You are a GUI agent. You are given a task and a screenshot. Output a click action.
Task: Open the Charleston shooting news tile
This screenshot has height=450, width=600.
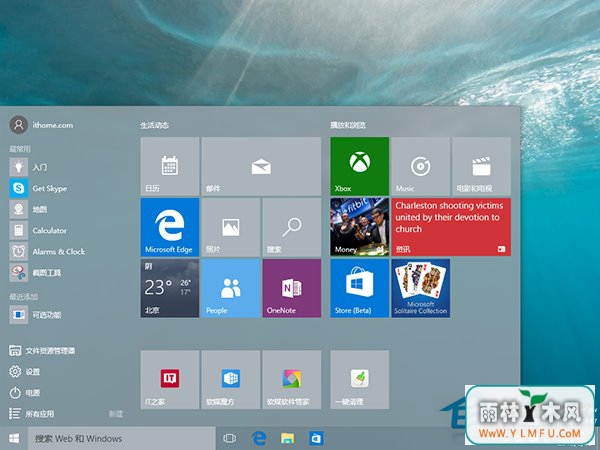[x=451, y=227]
